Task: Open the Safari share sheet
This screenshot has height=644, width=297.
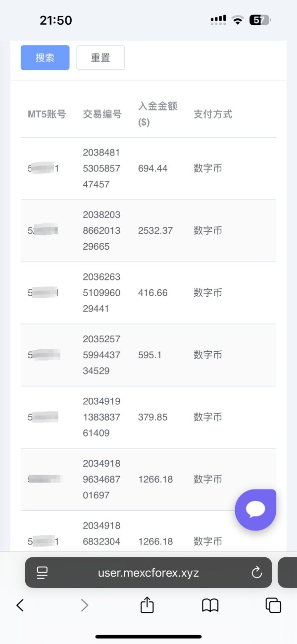Action: pyautogui.click(x=147, y=605)
